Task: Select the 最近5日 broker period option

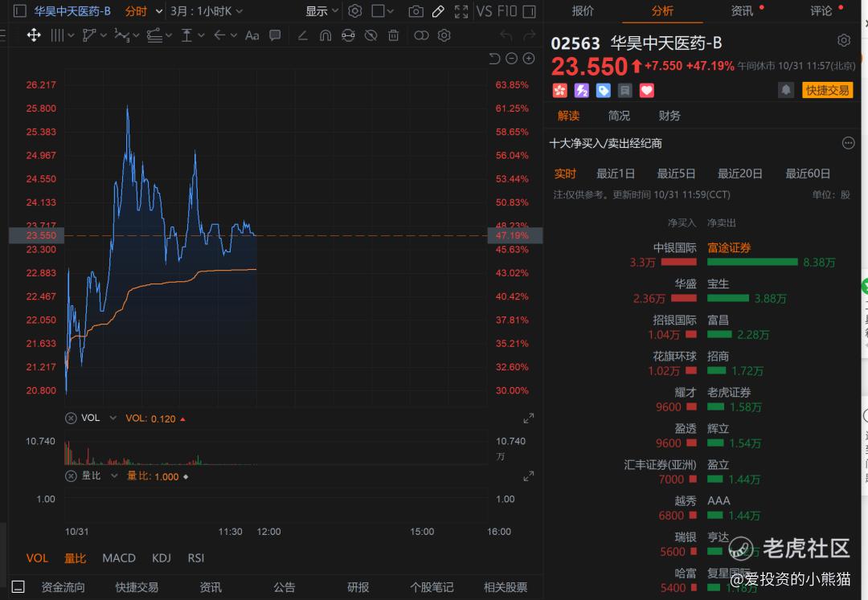Action: point(676,173)
